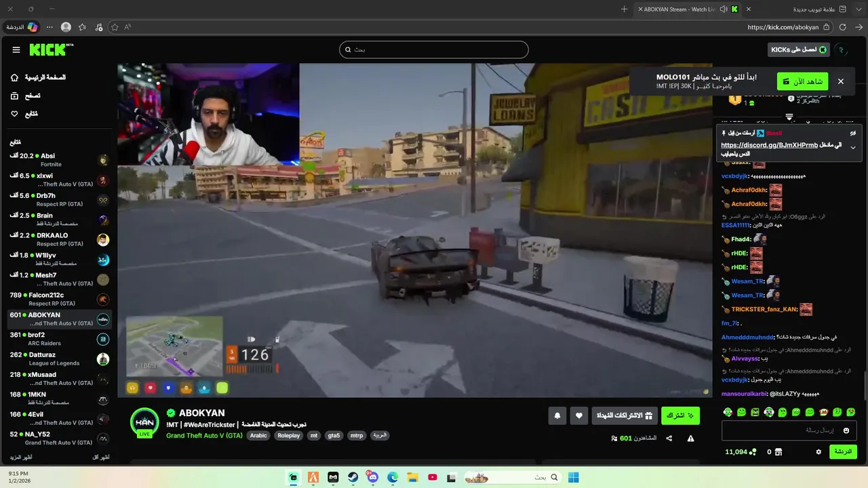Viewport: 868px width, 488px height.
Task: Follow ABOKYAN with the heart button
Action: 579,415
